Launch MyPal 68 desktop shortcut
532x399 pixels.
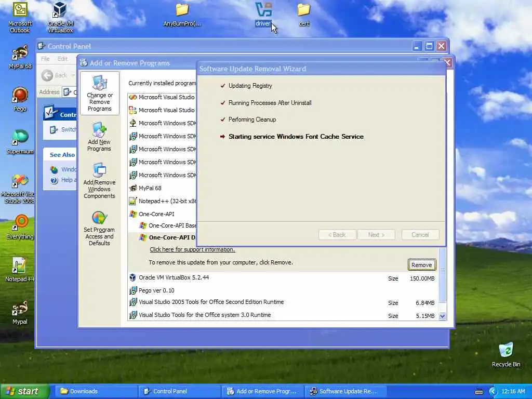click(20, 57)
